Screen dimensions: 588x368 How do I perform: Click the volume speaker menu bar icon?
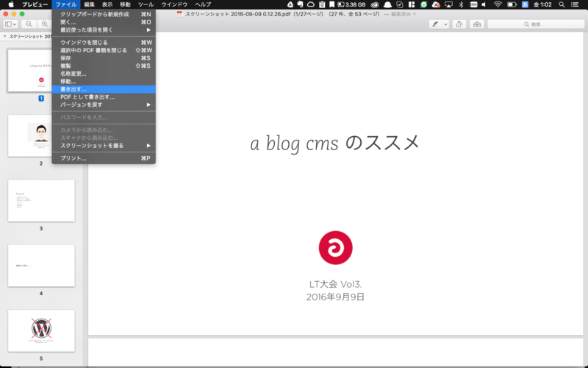pos(484,4)
